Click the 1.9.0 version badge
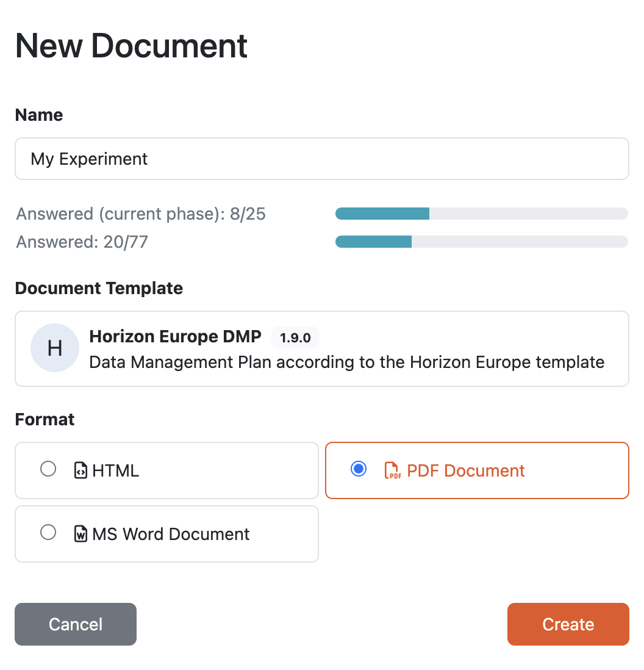This screenshot has height=670, width=644. click(295, 337)
